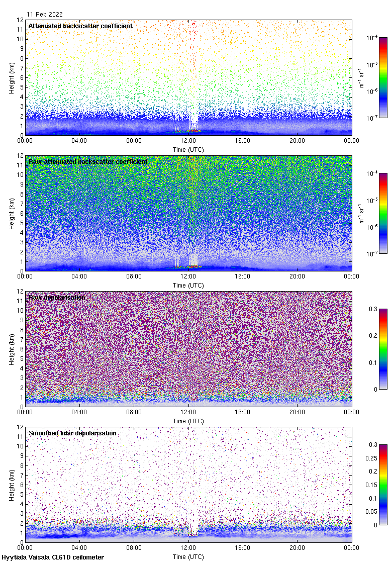Click inside the smoothed lidar depolarisation plot area

pos(188,485)
